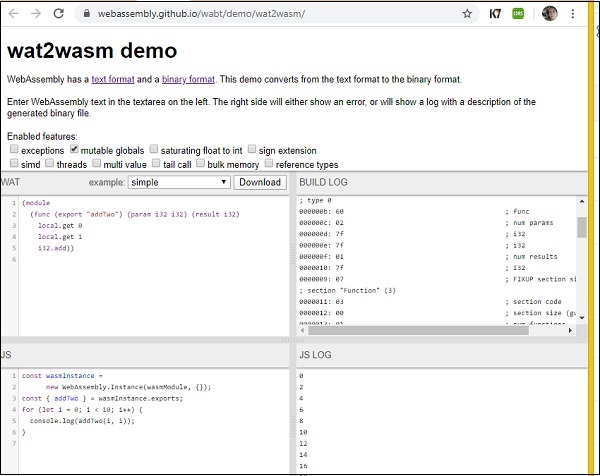Uncheck the mutable globals checkbox

[x=76, y=150]
